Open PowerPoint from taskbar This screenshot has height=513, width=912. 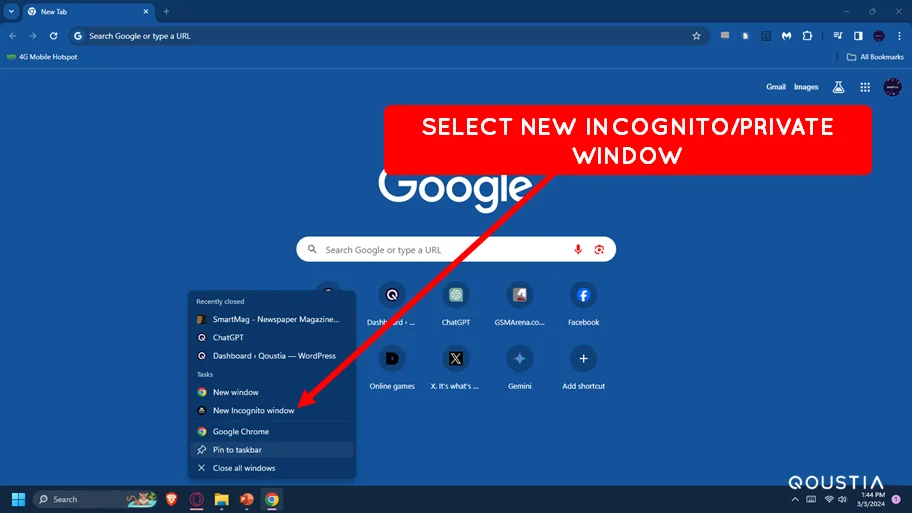coord(247,499)
